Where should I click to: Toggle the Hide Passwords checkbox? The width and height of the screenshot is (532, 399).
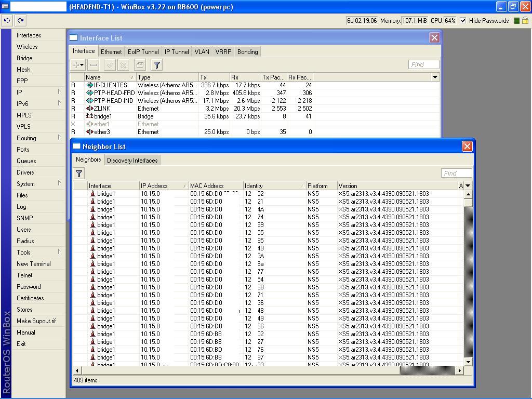(x=463, y=21)
